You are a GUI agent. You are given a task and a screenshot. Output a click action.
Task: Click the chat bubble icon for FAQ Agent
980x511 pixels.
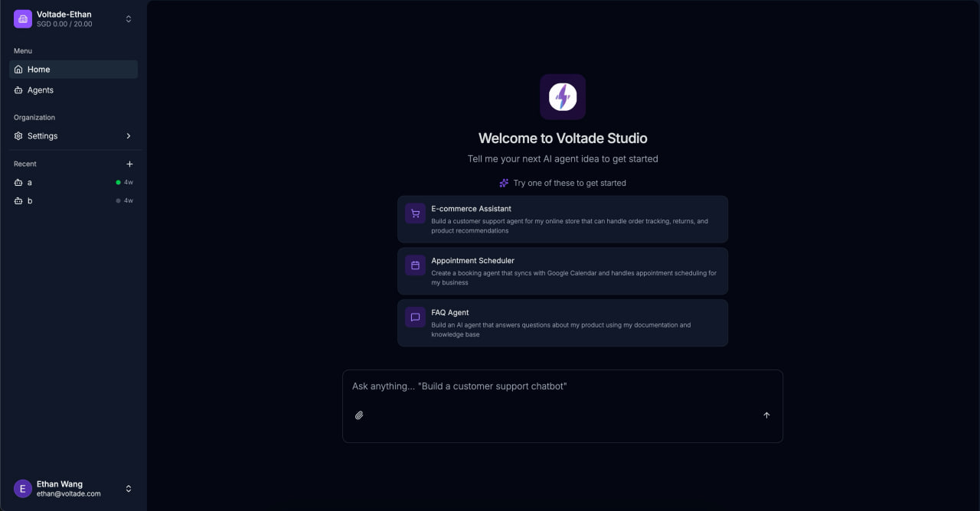click(415, 317)
